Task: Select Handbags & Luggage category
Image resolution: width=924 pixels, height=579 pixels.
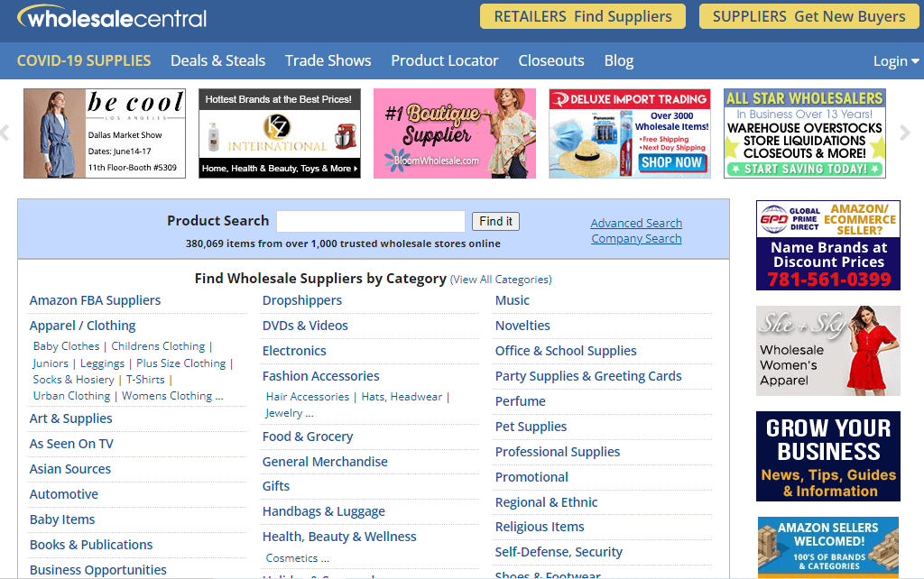Action: pyautogui.click(x=324, y=512)
